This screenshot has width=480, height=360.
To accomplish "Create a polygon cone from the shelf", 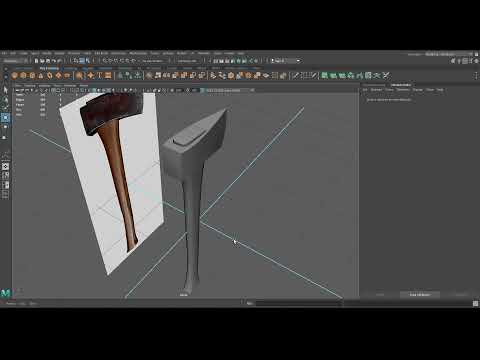I will (x=41, y=76).
